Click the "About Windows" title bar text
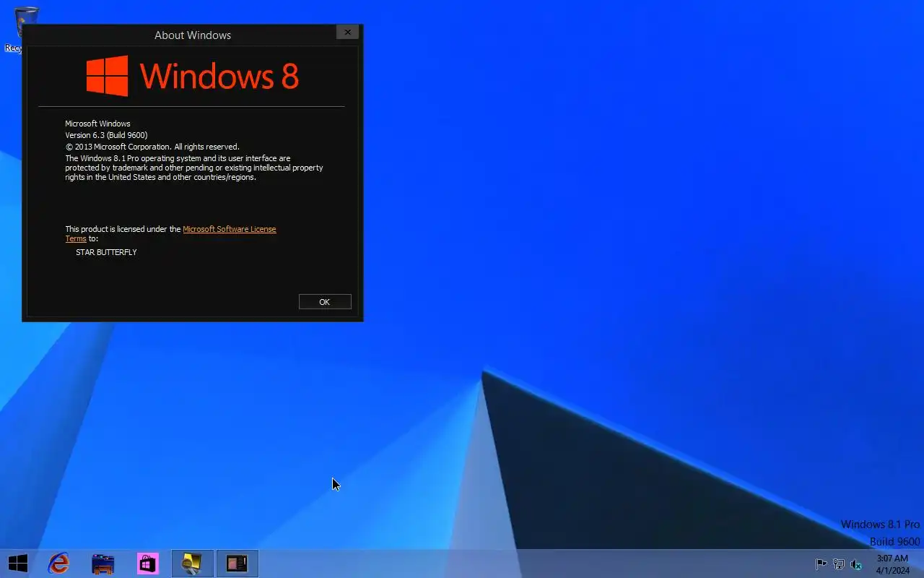The width and height of the screenshot is (924, 578). click(x=193, y=35)
